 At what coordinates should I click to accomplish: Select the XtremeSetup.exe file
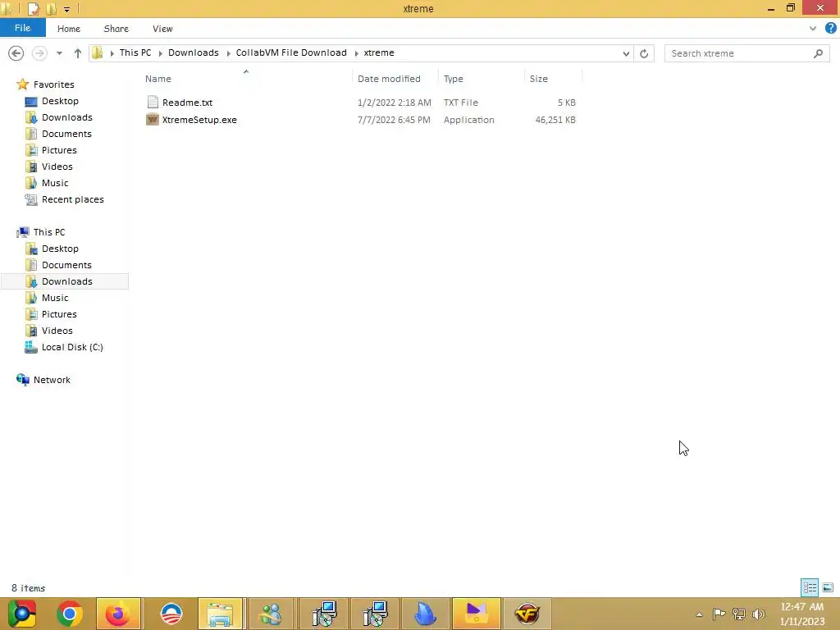[199, 120]
